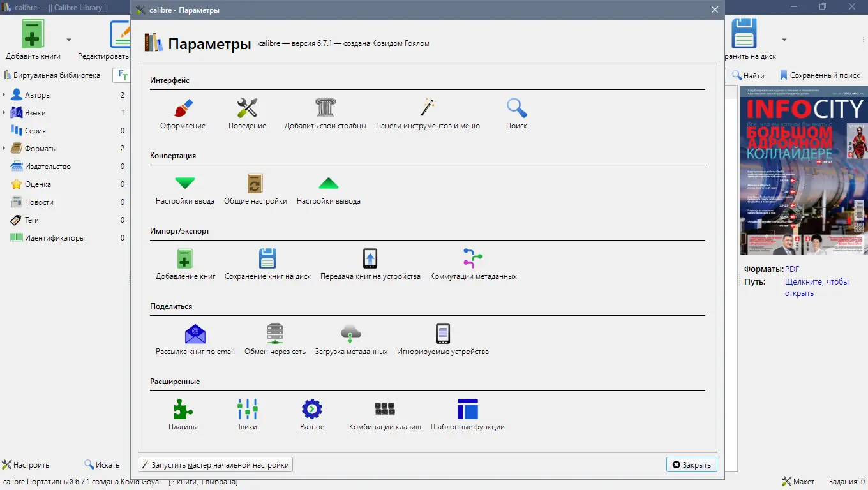Open Панели инструментов и меню settings

coord(428,114)
